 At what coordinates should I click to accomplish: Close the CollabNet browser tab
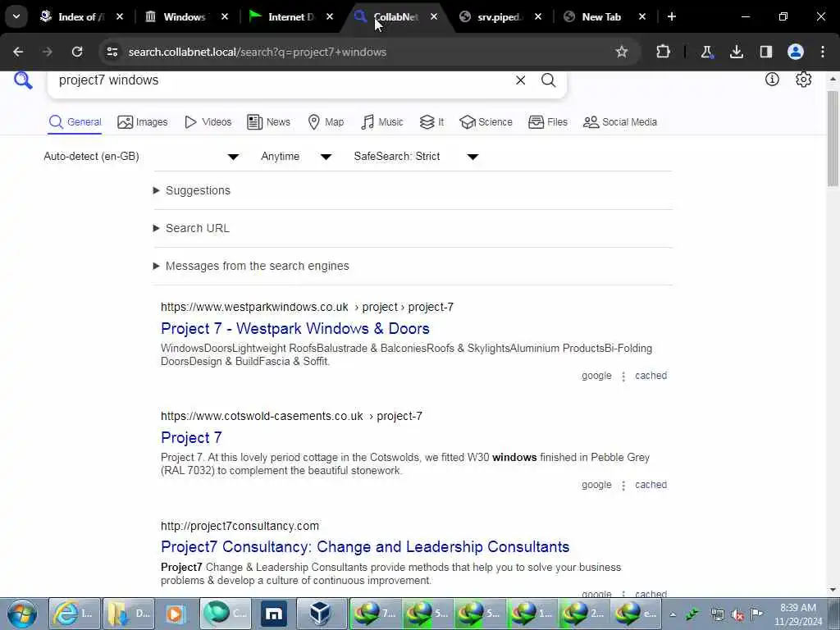(x=434, y=16)
